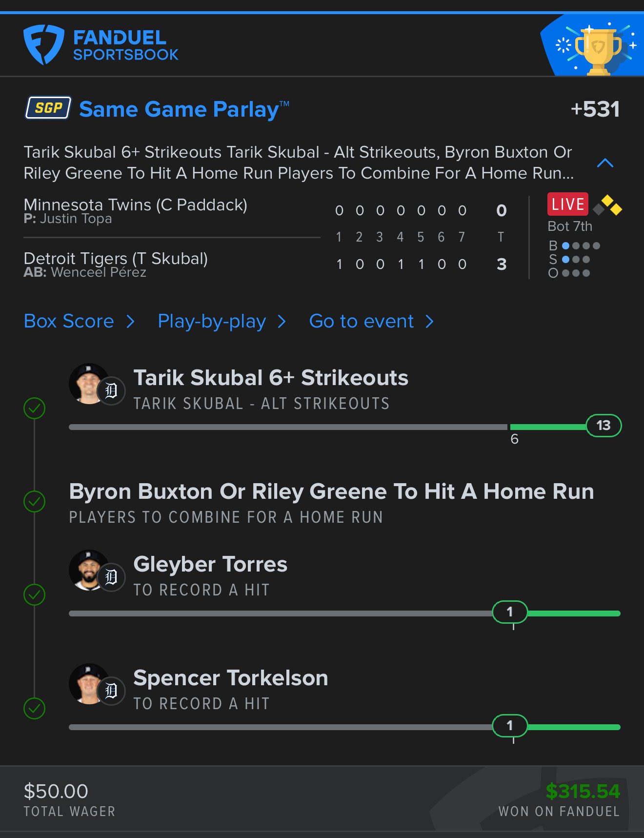The image size is (644, 838).
Task: Tap the chevron next to Play-by-play
Action: point(282,322)
